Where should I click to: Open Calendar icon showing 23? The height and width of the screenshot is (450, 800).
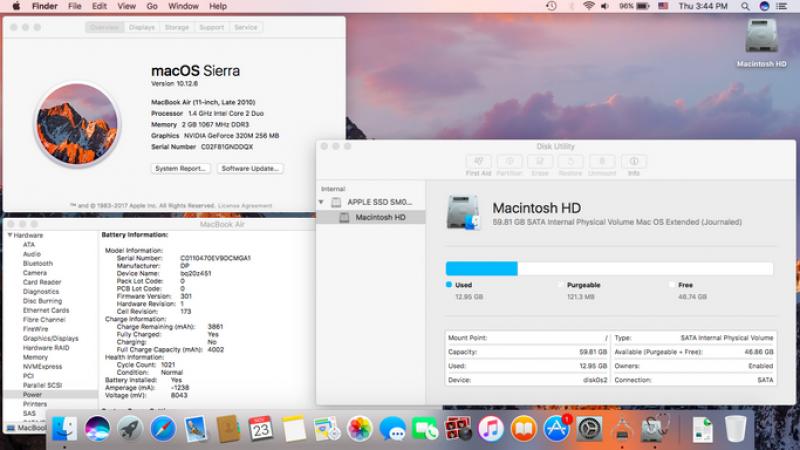click(x=261, y=429)
